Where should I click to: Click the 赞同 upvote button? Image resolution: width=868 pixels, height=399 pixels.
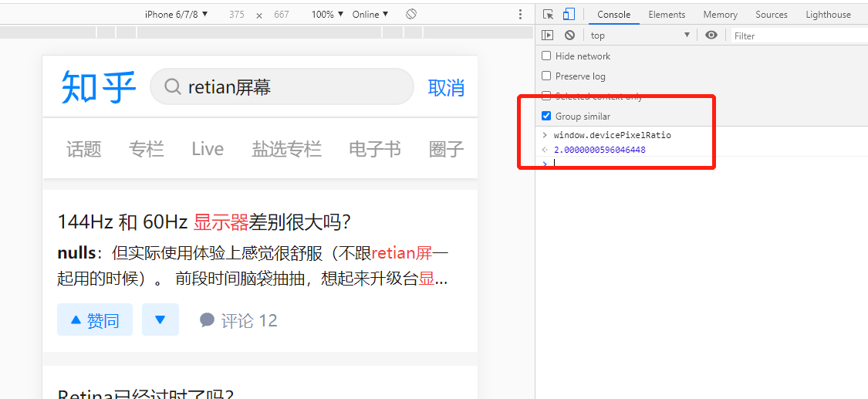(95, 320)
